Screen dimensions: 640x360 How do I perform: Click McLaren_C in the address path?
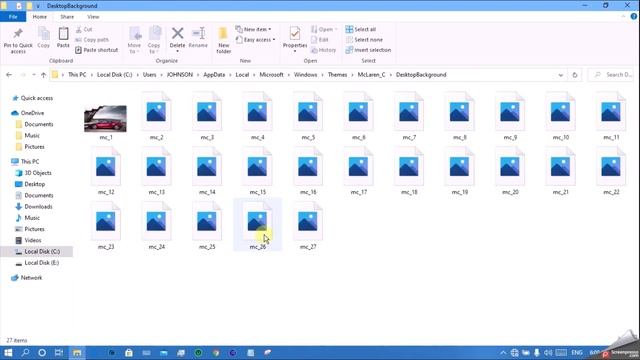click(x=371, y=75)
